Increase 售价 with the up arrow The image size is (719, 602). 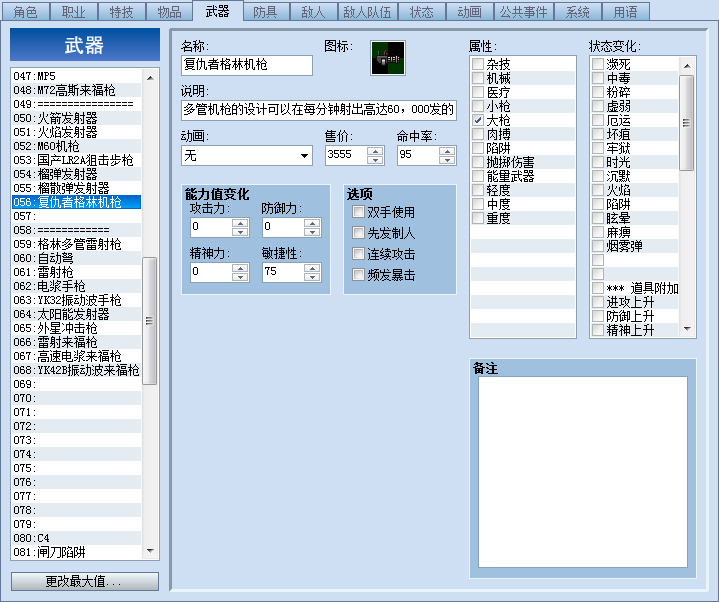375,151
